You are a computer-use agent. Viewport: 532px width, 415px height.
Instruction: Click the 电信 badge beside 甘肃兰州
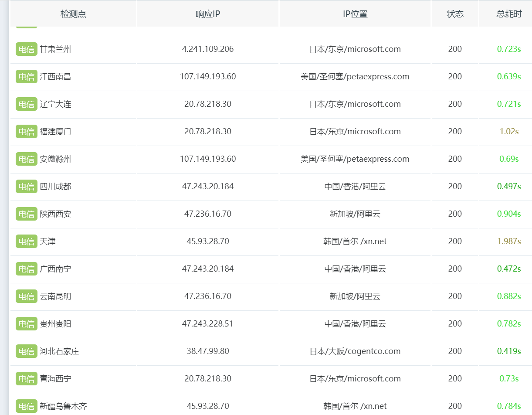click(x=27, y=49)
